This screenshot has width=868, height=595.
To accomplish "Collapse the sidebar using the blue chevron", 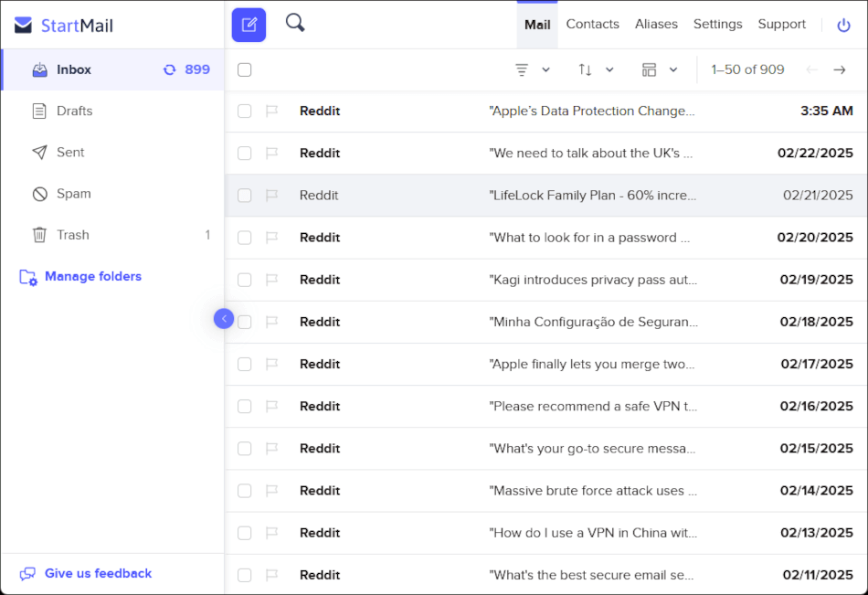I will click(x=223, y=318).
